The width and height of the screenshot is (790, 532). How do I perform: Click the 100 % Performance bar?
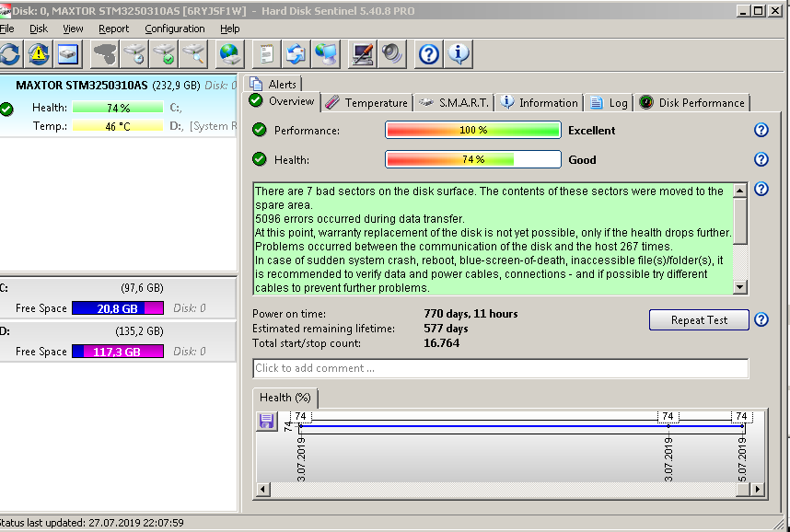[473, 130]
